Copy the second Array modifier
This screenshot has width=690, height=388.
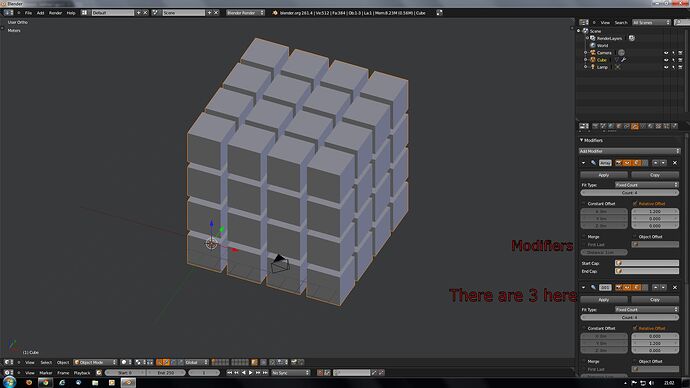tap(655, 299)
